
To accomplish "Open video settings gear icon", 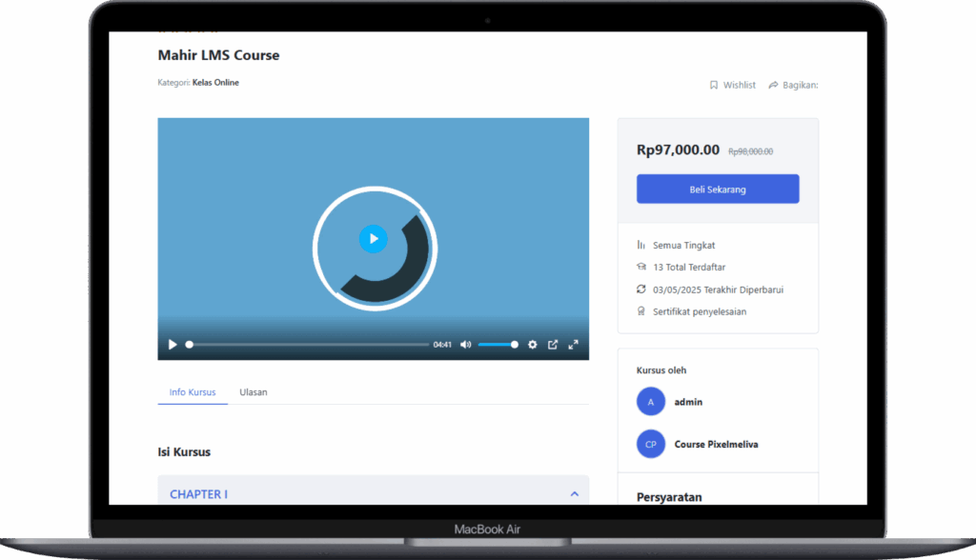I will point(533,345).
